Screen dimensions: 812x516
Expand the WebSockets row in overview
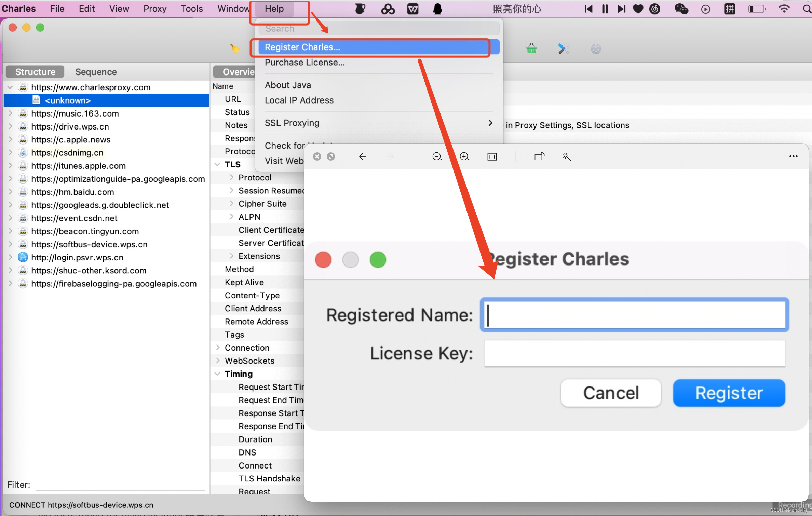218,360
